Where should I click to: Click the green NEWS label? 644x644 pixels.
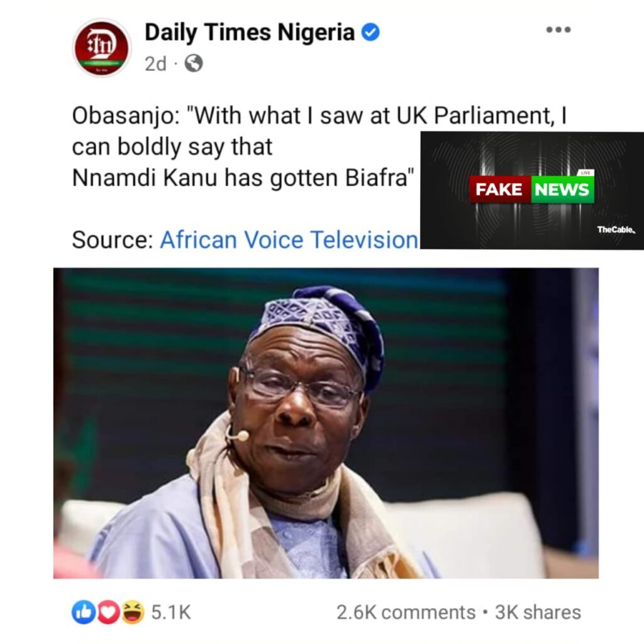562,189
